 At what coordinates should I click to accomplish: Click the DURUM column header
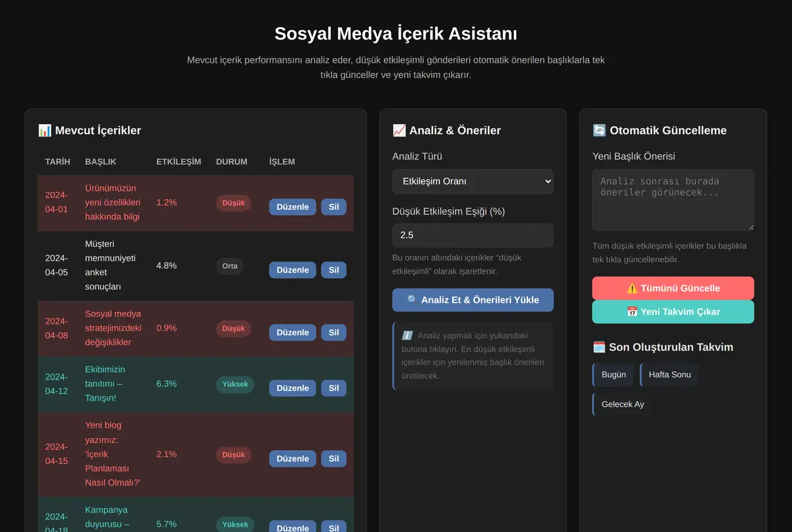pyautogui.click(x=232, y=162)
